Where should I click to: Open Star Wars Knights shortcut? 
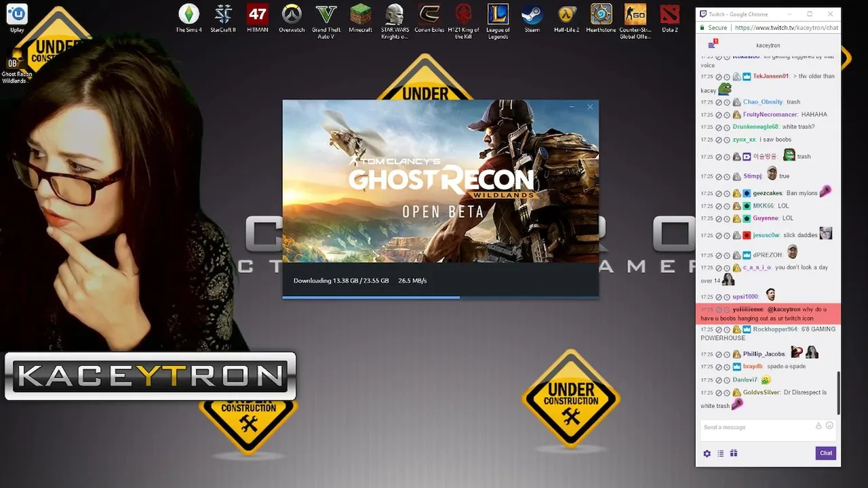(x=395, y=21)
